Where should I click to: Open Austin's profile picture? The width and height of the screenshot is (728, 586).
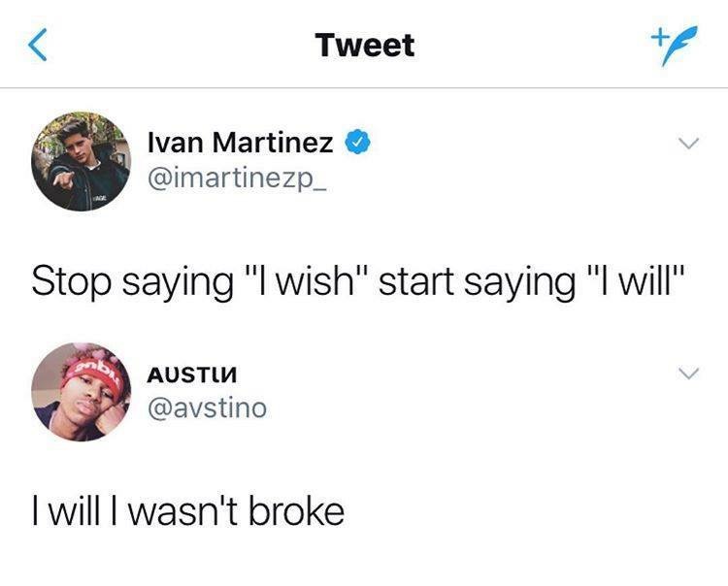82,392
